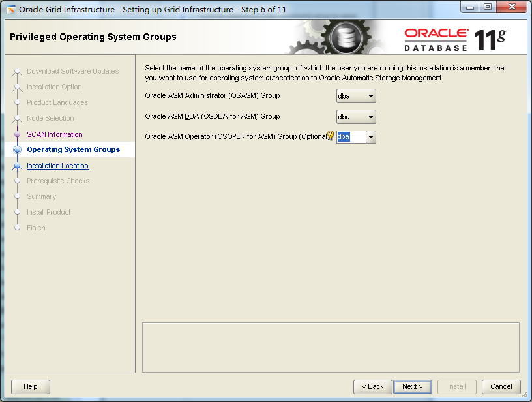532x402 pixels.
Task: Click the Installation Option step label
Action: coord(54,87)
